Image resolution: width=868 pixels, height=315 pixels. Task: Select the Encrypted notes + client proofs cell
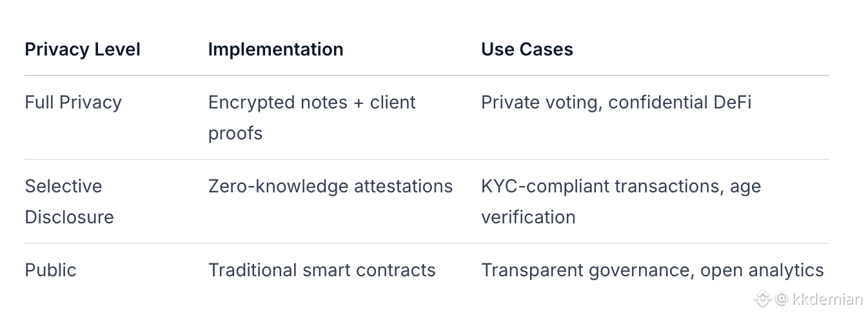coord(311,117)
